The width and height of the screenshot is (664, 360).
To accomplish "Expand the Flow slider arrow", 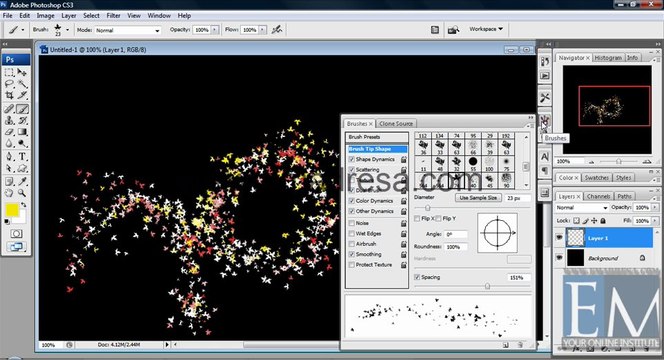I will (x=263, y=30).
